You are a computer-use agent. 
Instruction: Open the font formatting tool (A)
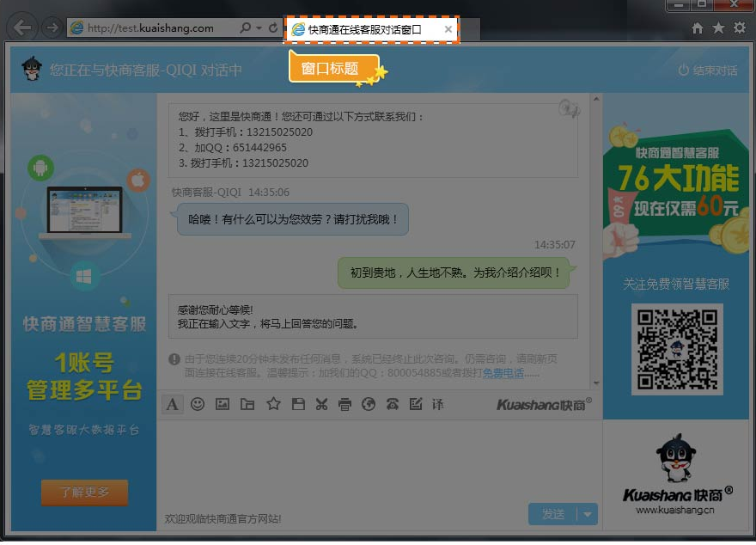click(172, 404)
